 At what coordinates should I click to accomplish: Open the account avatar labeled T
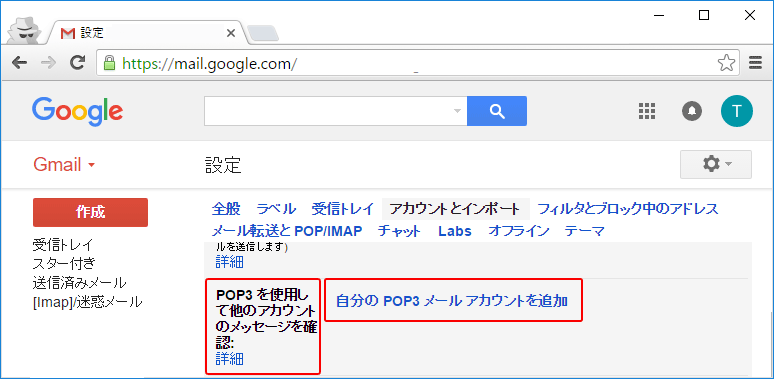point(736,111)
